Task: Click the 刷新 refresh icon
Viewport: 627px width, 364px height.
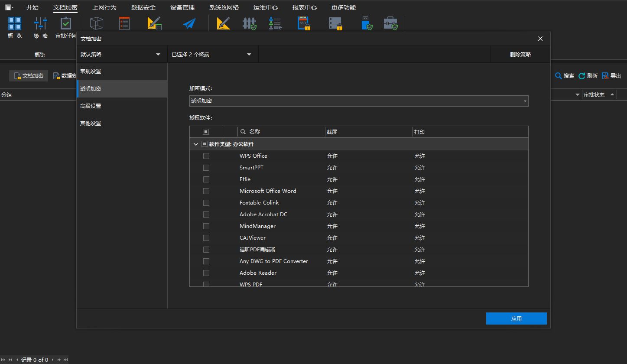Action: pyautogui.click(x=582, y=76)
